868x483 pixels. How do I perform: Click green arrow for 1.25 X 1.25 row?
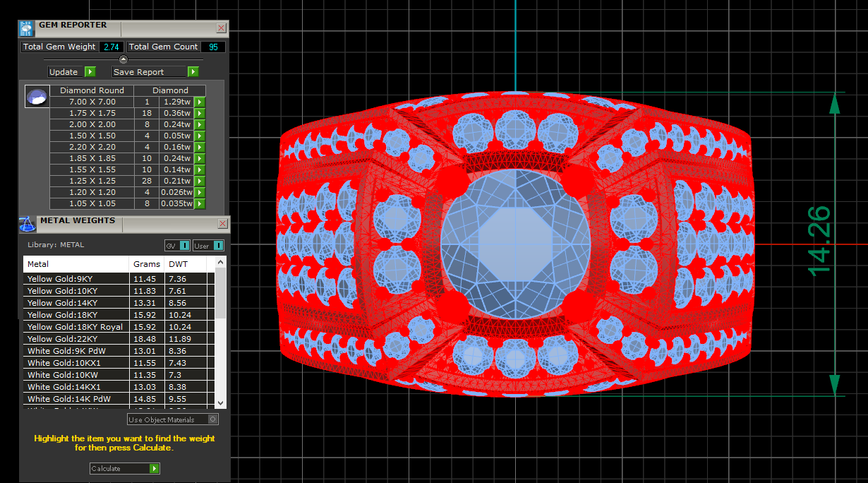200,181
